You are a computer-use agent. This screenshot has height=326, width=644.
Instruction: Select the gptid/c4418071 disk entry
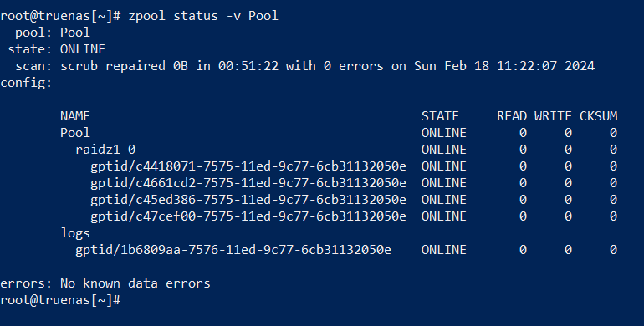click(x=248, y=166)
